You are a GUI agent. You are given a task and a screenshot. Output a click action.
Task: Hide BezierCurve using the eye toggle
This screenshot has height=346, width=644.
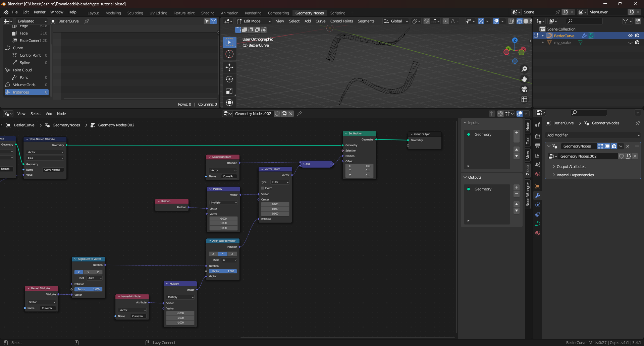point(630,35)
